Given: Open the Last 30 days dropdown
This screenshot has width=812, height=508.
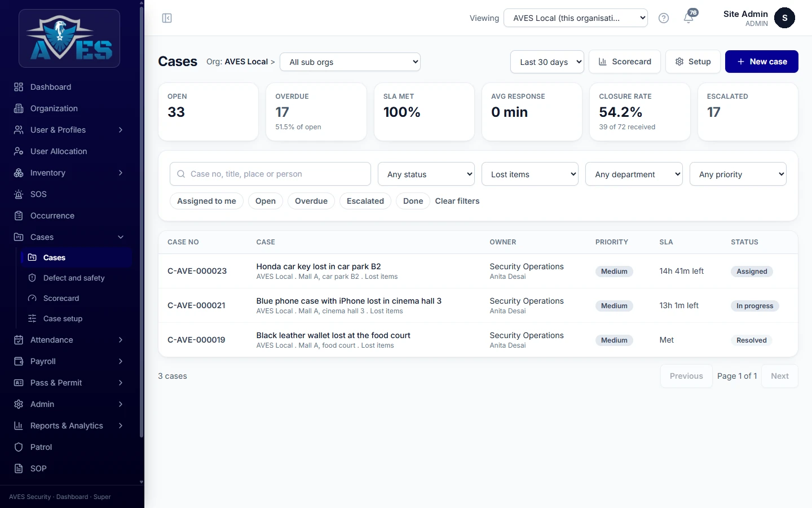Looking at the screenshot, I should pos(547,62).
